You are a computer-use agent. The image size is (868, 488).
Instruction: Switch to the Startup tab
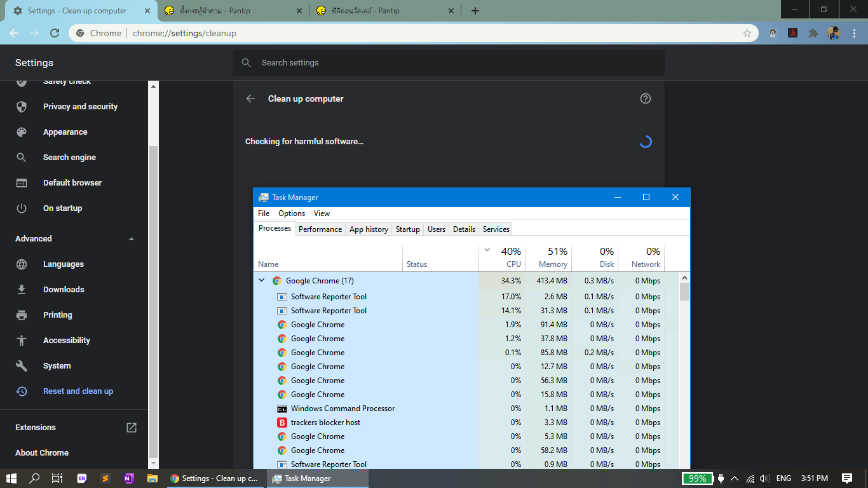tap(407, 229)
